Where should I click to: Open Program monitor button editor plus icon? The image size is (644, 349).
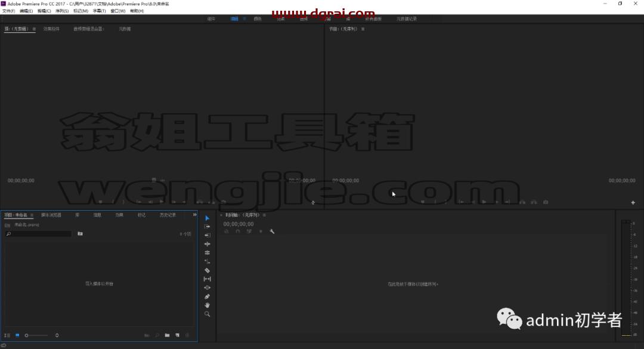click(633, 202)
